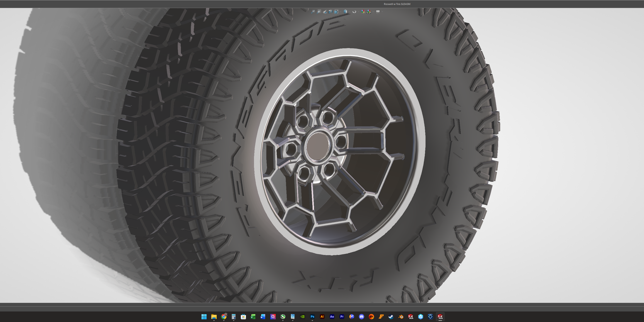
Task: Open the Edit Appearance tool
Action: coord(363,12)
